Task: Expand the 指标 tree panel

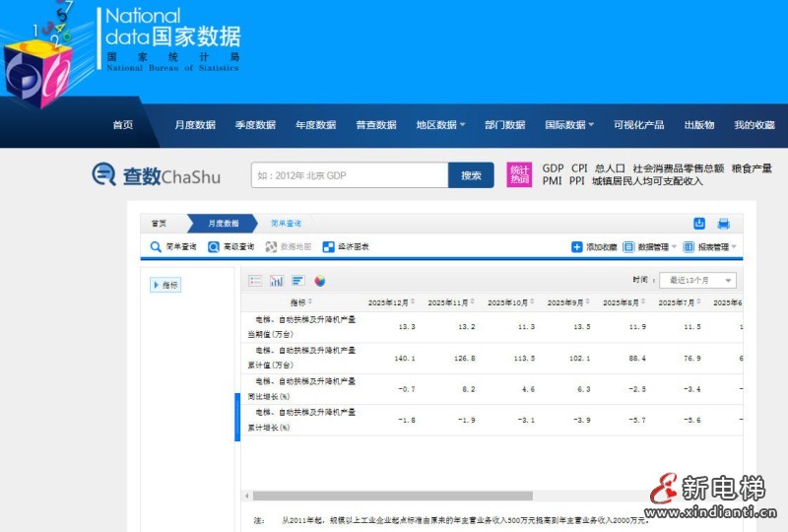Action: pyautogui.click(x=165, y=285)
